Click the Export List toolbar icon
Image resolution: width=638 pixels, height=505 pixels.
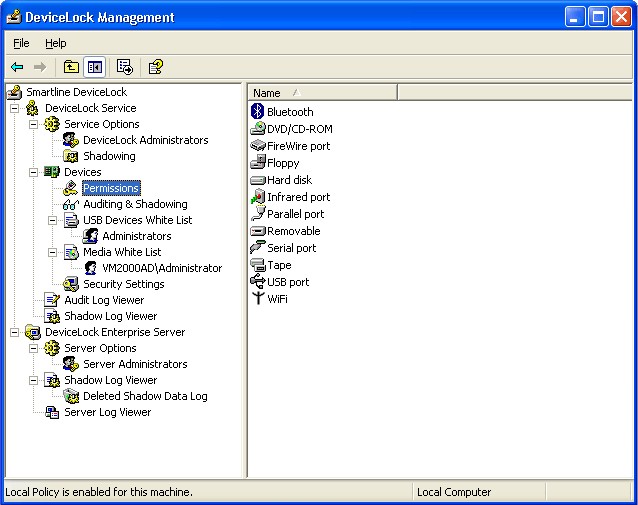tap(125, 67)
